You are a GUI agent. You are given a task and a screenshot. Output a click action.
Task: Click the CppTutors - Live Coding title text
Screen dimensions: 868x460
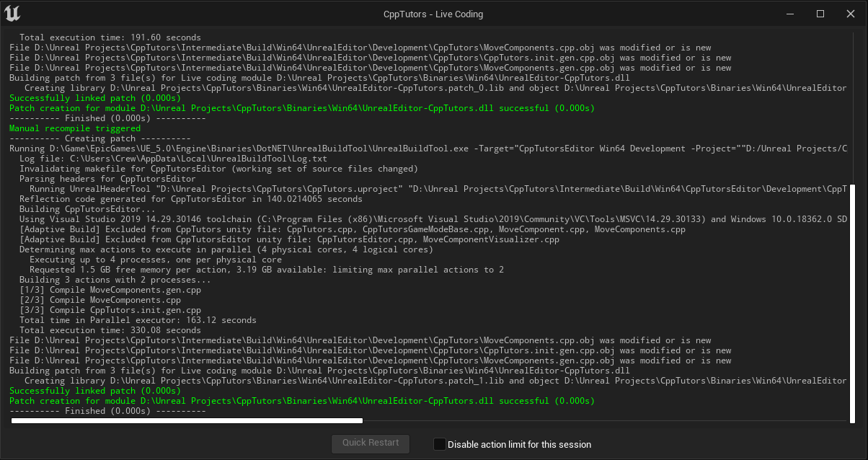(433, 14)
